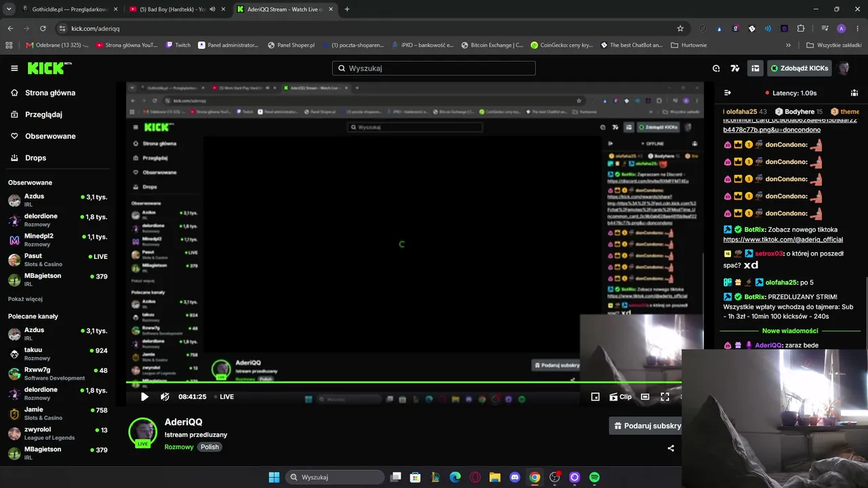The width and height of the screenshot is (868, 488).
Task: Collapse the chat panel with arrow icon
Action: click(728, 93)
